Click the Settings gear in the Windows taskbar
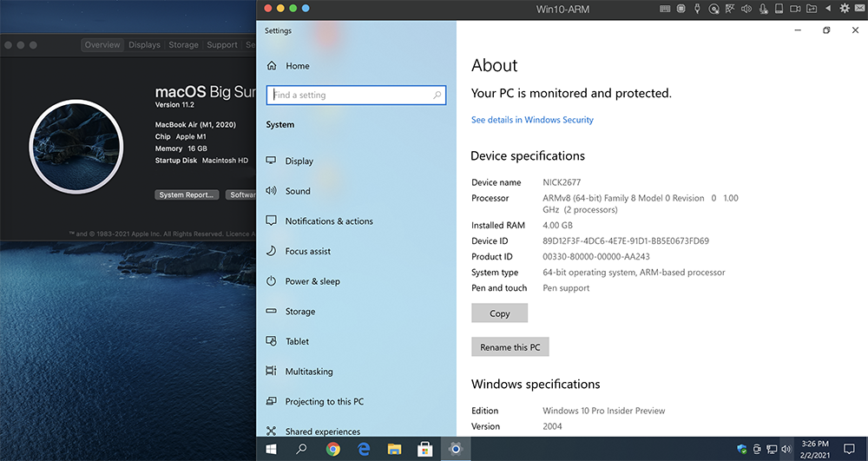The width and height of the screenshot is (868, 461). [x=456, y=449]
